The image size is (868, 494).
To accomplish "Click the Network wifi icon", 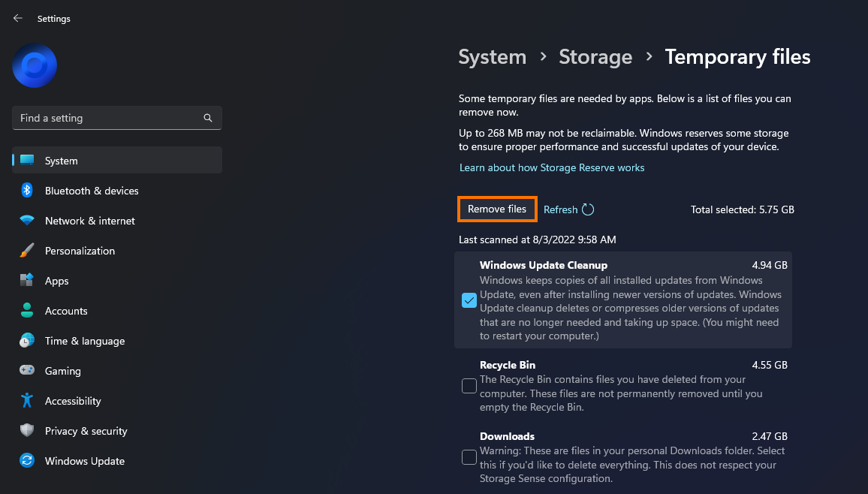I will coord(26,221).
